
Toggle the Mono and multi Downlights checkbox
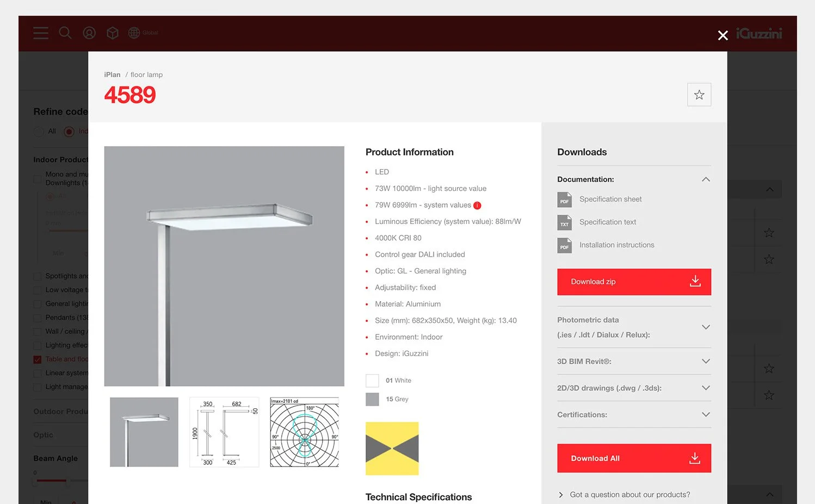38,179
